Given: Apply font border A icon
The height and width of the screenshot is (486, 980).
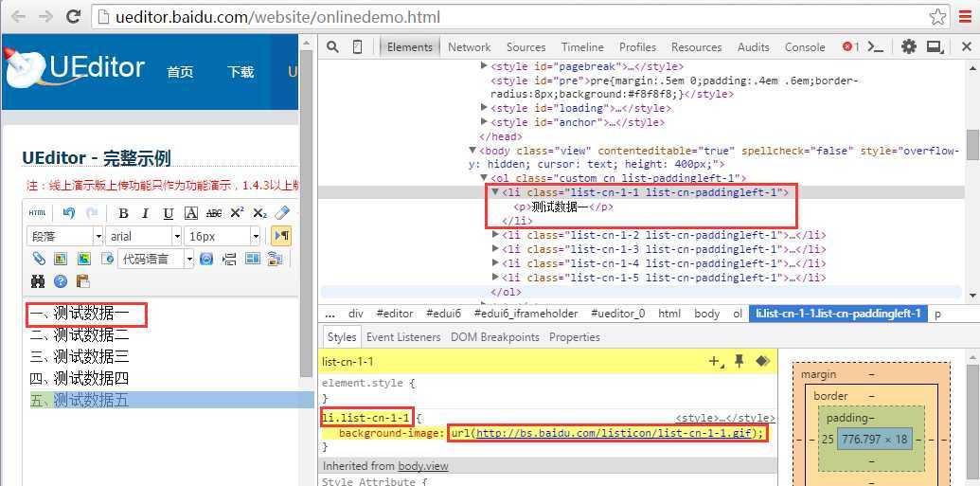Looking at the screenshot, I should [x=191, y=214].
